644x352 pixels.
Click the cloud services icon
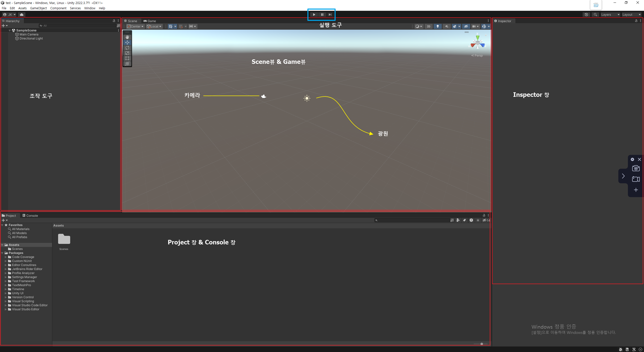point(22,15)
